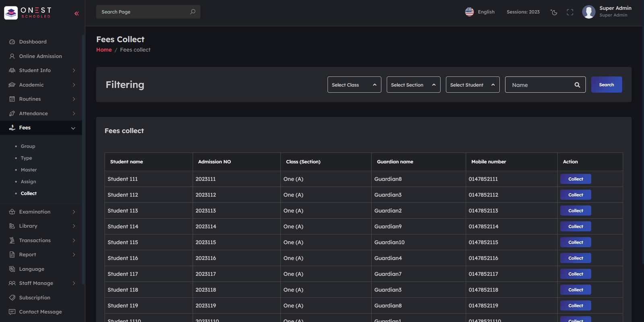Expand the Academic submenu chevron
The height and width of the screenshot is (322, 644).
[74, 85]
